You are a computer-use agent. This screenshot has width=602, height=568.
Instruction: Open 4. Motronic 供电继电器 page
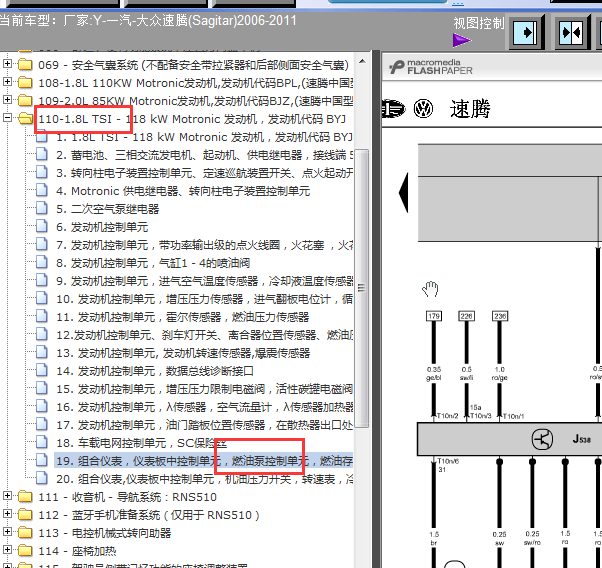(x=183, y=191)
